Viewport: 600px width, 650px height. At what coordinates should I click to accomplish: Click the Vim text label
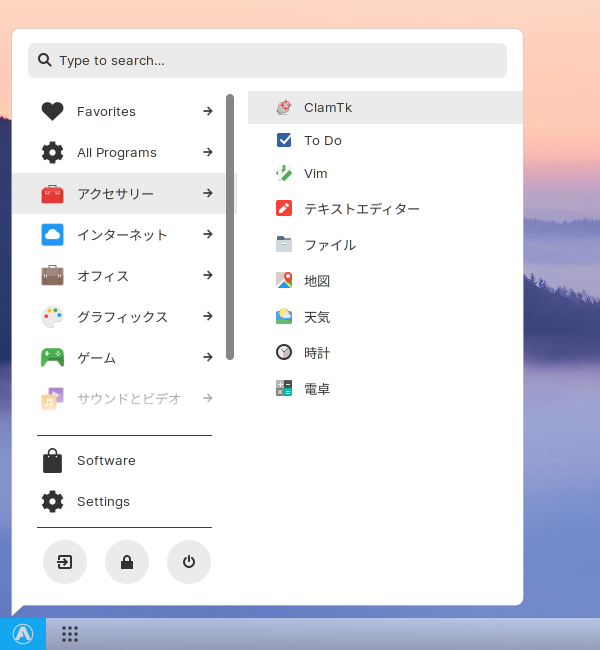(x=316, y=174)
